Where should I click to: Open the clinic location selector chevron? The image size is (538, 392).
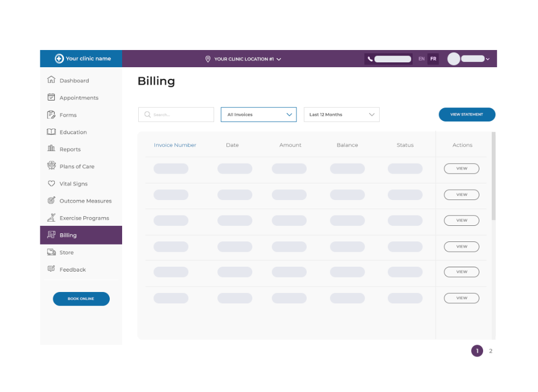click(279, 59)
